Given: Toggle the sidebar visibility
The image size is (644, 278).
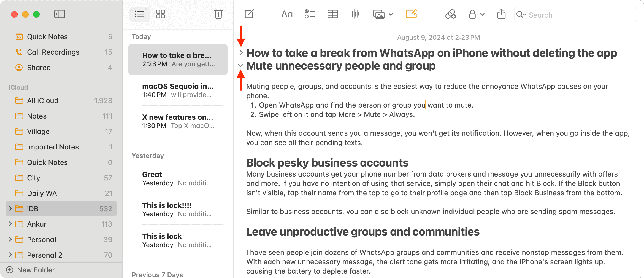Looking at the screenshot, I should coord(59,14).
